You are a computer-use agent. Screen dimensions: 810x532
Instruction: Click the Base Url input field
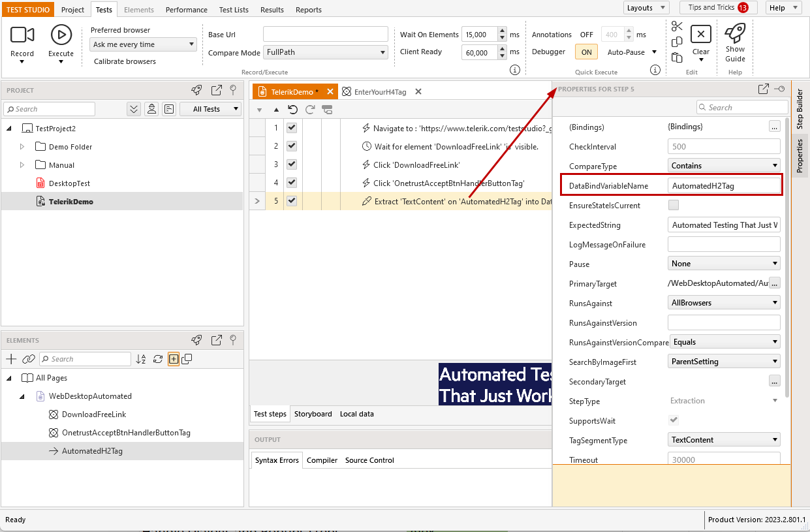326,34
